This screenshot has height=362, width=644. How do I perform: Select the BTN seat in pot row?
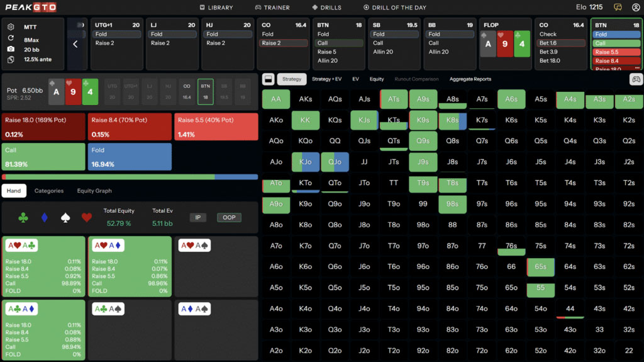click(205, 92)
